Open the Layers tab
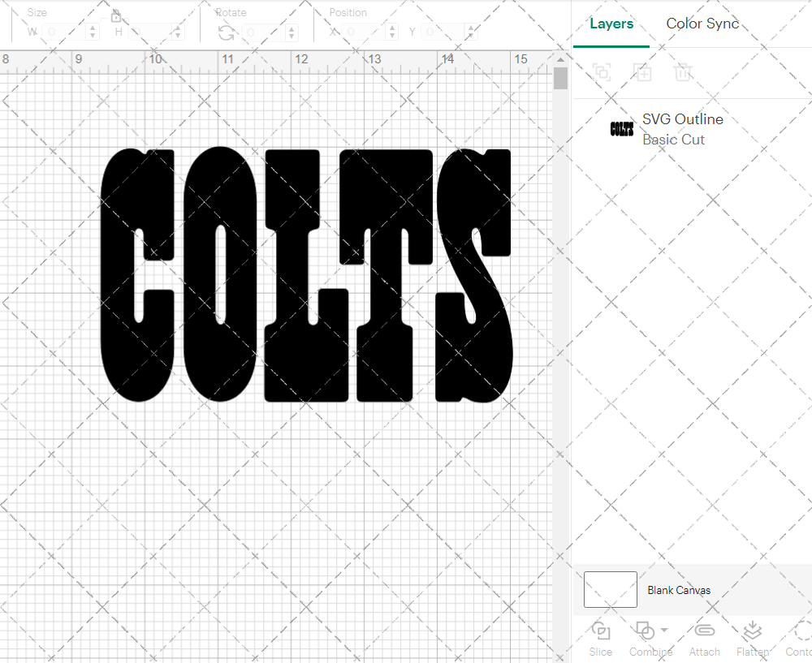Viewport: 812px width, 663px height. coord(611,24)
